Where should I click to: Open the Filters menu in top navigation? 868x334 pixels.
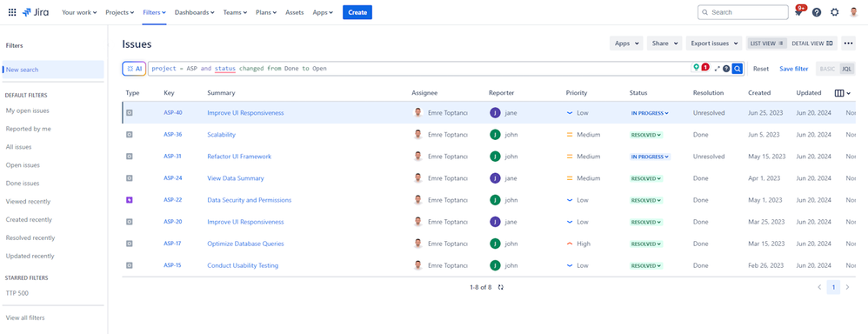pyautogui.click(x=155, y=12)
